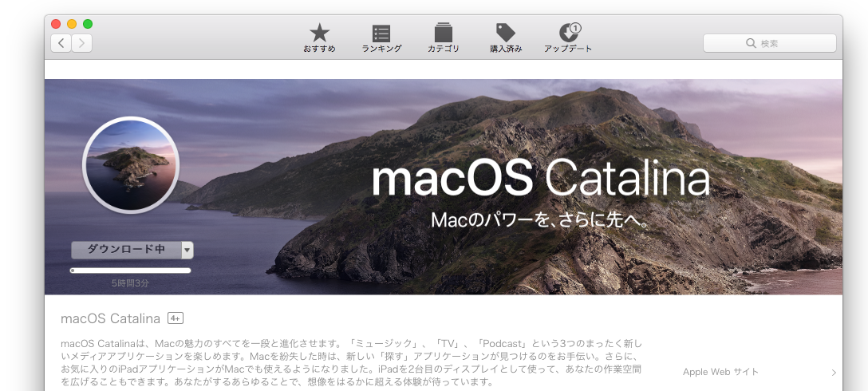This screenshot has height=391, width=868.
Task: Go forward with the right arrow
Action: point(81,43)
